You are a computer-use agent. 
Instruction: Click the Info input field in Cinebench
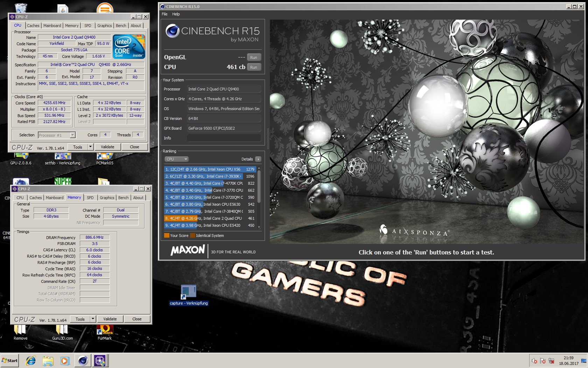(224, 138)
